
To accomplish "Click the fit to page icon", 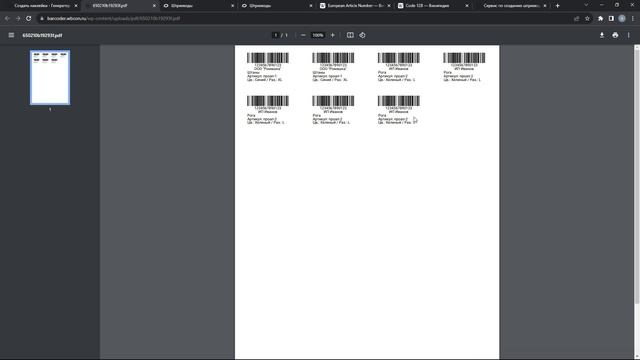I will click(350, 36).
